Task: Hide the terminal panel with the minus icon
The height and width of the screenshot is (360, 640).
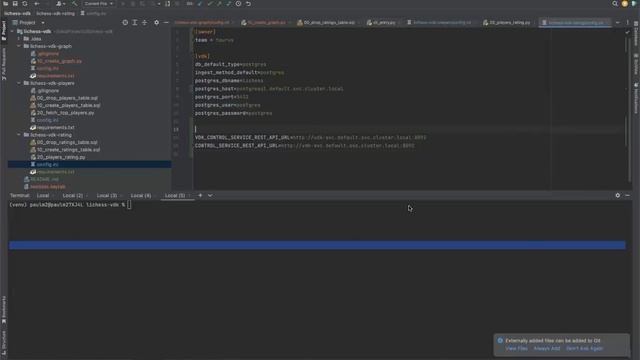Action: pyautogui.click(x=627, y=196)
